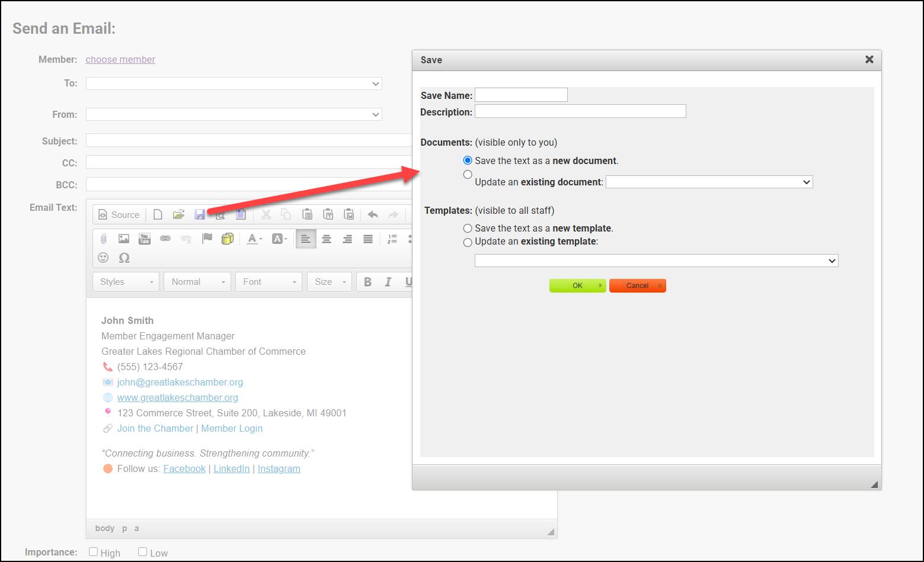Viewport: 924px width, 562px height.
Task: Check the High importance checkbox
Action: pyautogui.click(x=93, y=552)
